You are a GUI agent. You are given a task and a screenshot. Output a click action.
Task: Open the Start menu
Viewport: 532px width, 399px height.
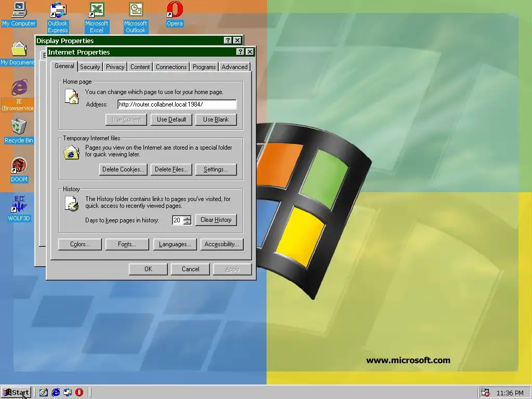pos(16,393)
